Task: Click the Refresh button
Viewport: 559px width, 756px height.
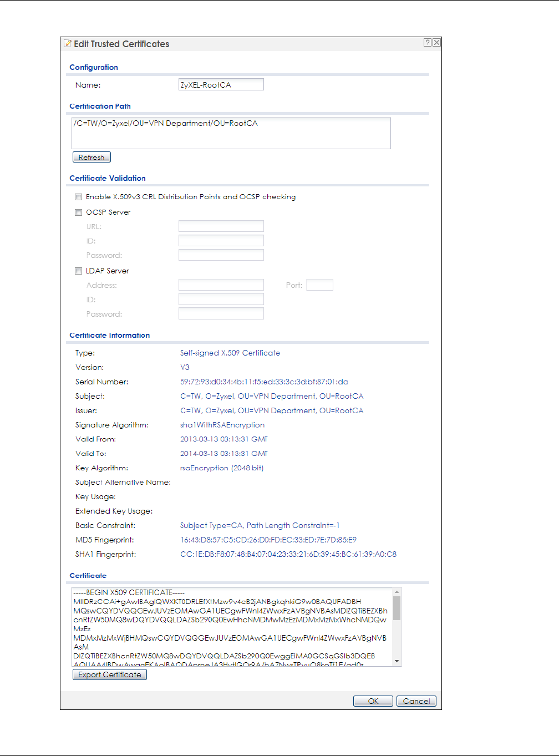Action: pos(92,157)
